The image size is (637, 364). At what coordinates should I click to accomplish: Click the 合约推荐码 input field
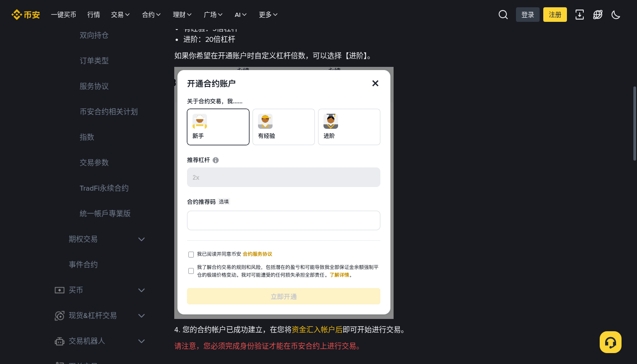click(283, 220)
